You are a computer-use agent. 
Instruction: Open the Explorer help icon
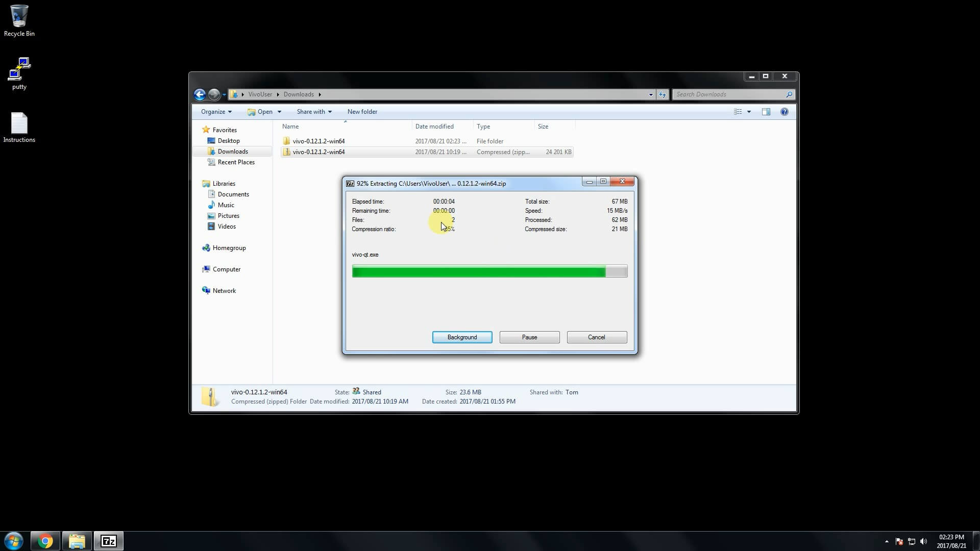[x=784, y=112]
